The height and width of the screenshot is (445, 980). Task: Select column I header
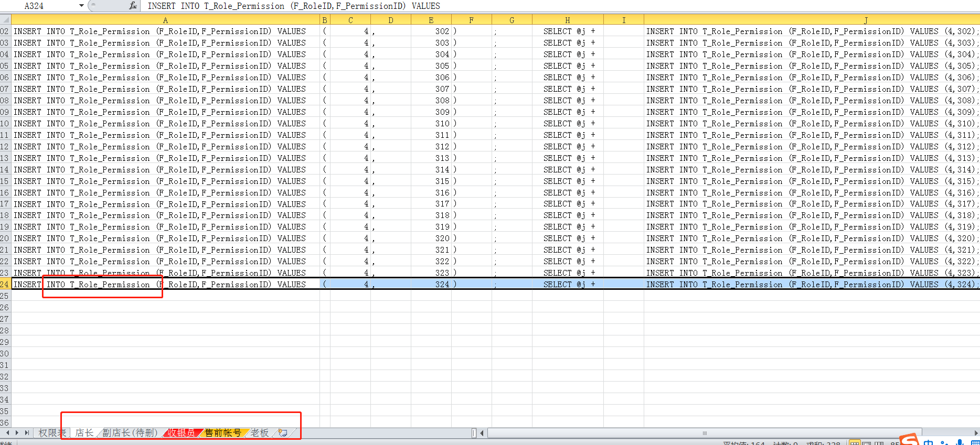pos(624,20)
